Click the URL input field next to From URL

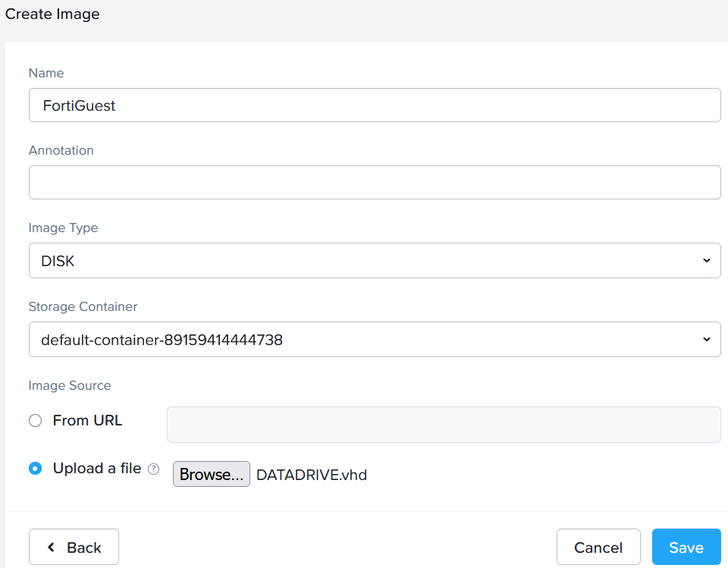pyautogui.click(x=444, y=424)
